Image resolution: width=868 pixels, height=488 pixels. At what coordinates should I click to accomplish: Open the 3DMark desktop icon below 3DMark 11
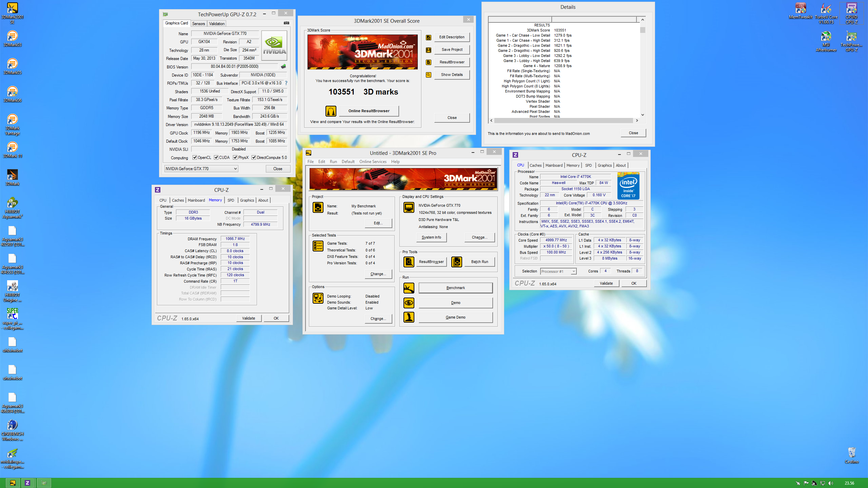point(12,177)
